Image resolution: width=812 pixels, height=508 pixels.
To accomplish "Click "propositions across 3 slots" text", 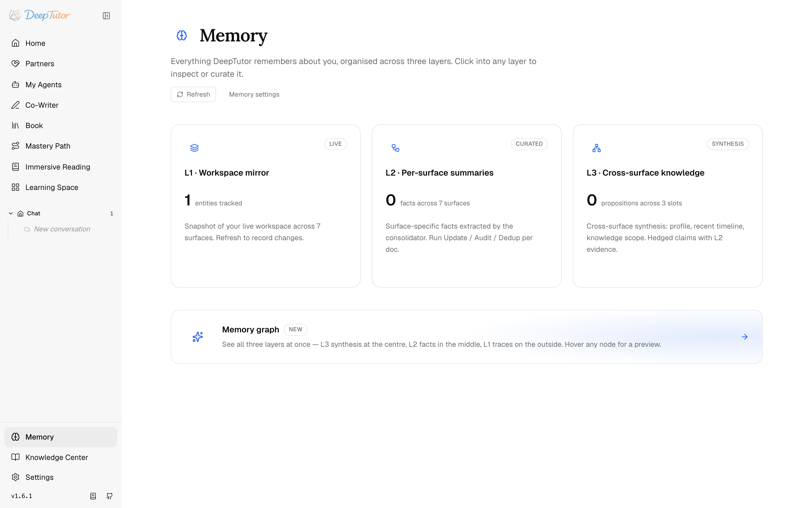I will coord(642,203).
